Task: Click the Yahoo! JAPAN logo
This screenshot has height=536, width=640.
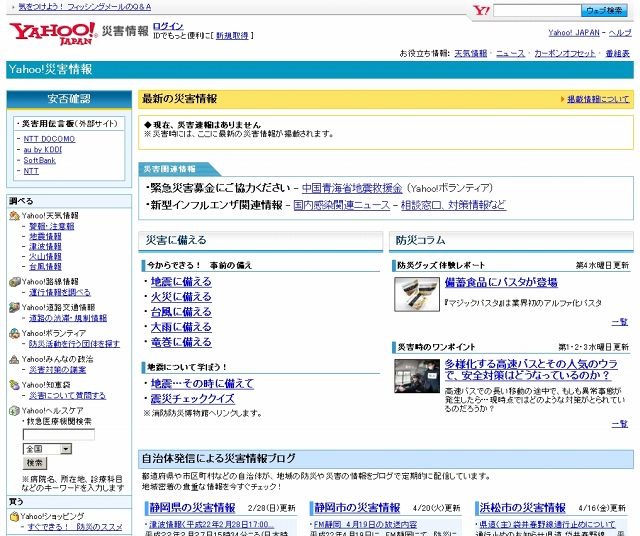Action: 53,33
